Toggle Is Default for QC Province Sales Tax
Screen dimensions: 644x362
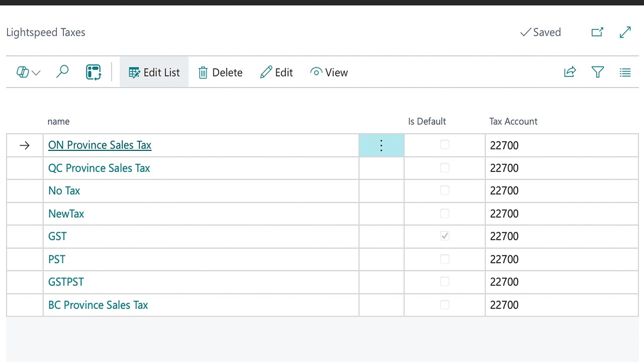coord(444,168)
